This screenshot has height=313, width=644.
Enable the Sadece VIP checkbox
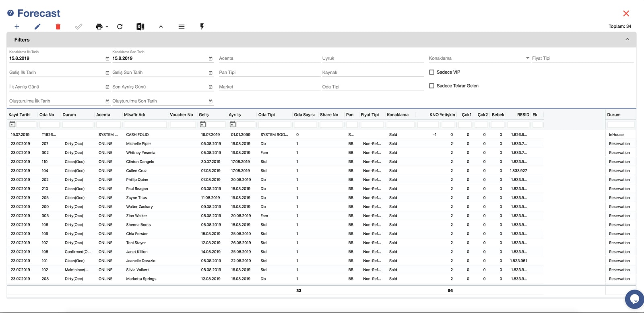tap(431, 72)
